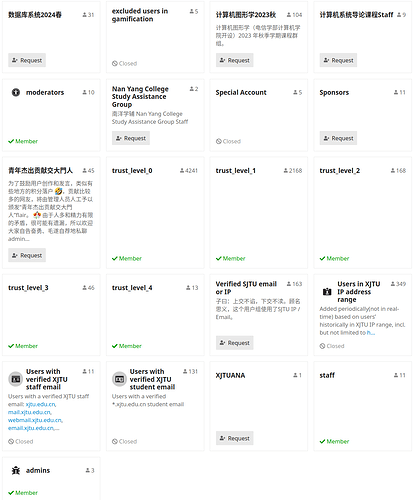Request to join Nan Yang College group
The image size is (414, 500).
pos(131,138)
